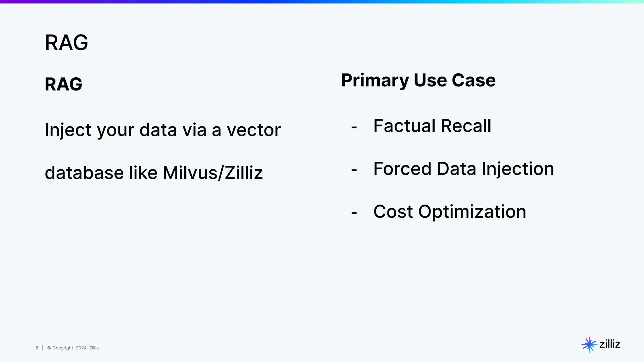Screen dimensions: 644x362
Task: Click the dash bullet before Factual Recall
Action: click(x=354, y=127)
